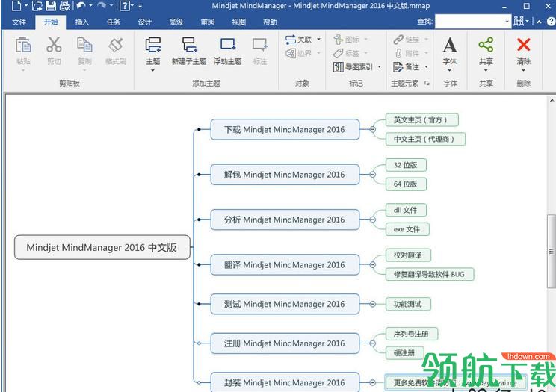Click the 共享 (Share) icon
Image resolution: width=556 pixels, height=392 pixels.
486,45
